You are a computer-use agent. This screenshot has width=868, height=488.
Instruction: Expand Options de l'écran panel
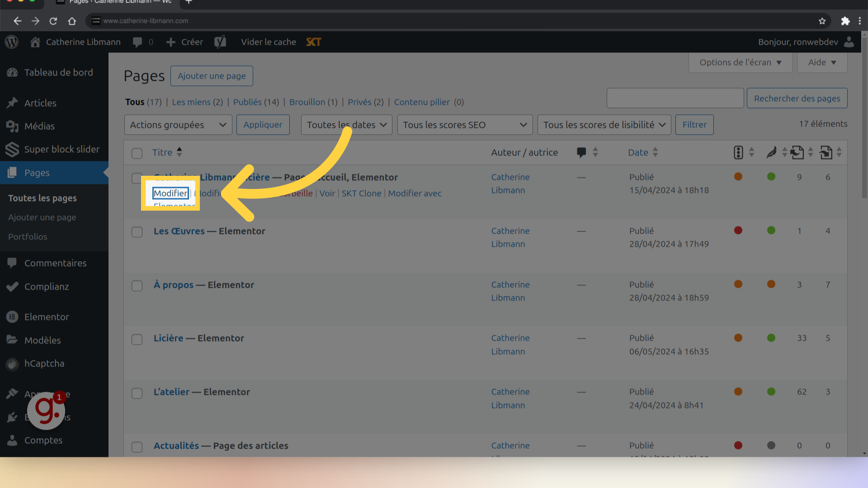click(741, 62)
